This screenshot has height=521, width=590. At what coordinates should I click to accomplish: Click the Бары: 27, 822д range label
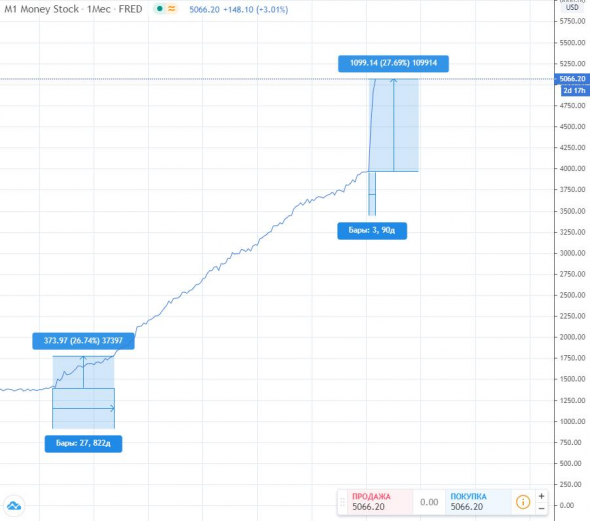83,444
